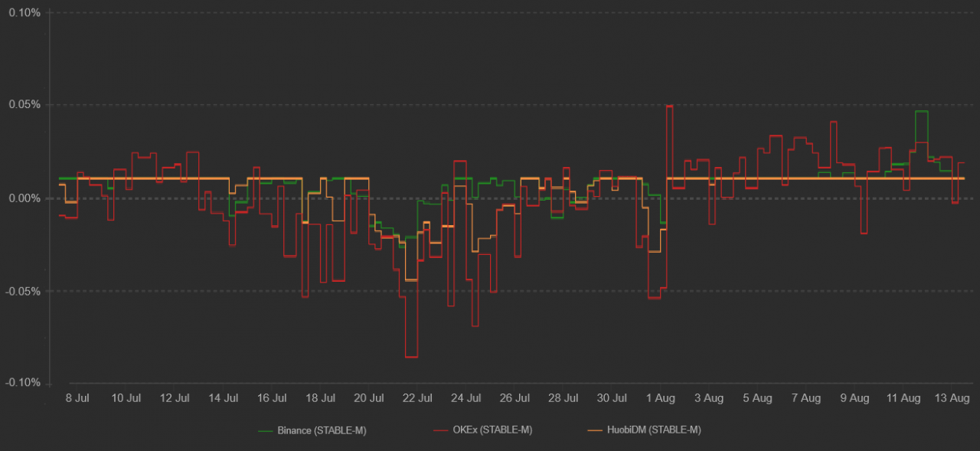Click the -0.10% y-axis label
Image resolution: width=980 pixels, height=451 pixels.
tap(23, 383)
